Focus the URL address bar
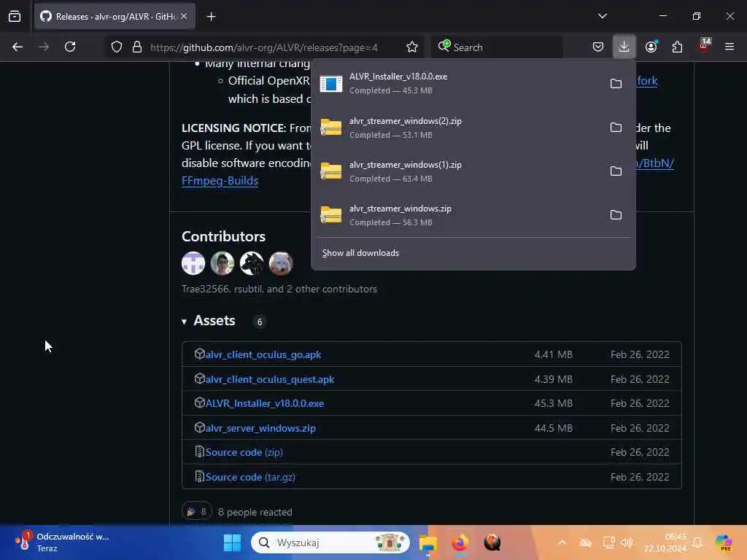The height and width of the screenshot is (560, 747). 264,47
